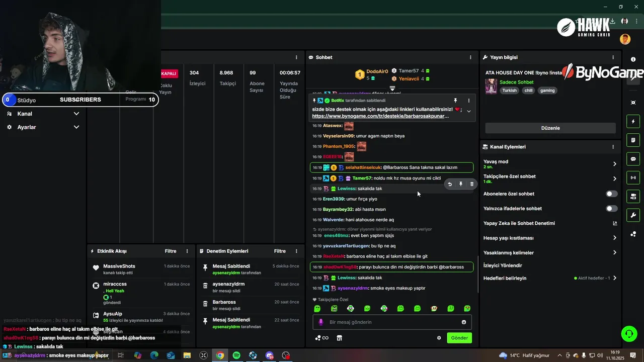Viewport: 644px width, 362px height.
Task: Select the chill tag
Action: click(x=528, y=90)
